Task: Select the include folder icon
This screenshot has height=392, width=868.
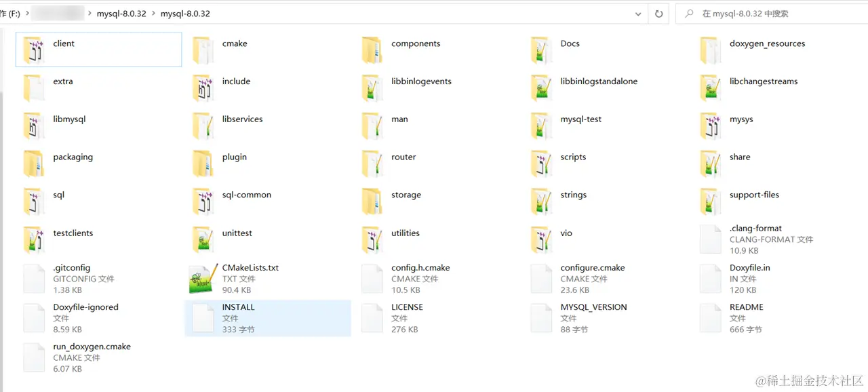Action: point(203,88)
